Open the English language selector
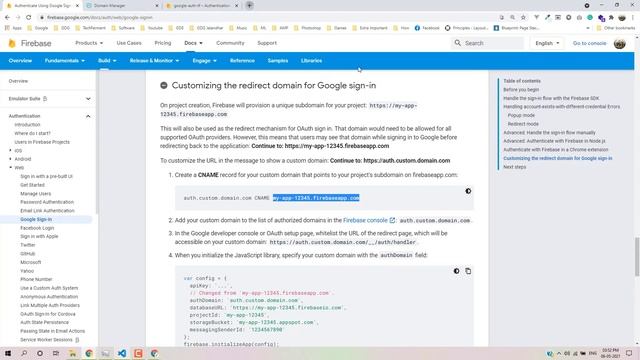The height and width of the screenshot is (360, 640). (547, 43)
